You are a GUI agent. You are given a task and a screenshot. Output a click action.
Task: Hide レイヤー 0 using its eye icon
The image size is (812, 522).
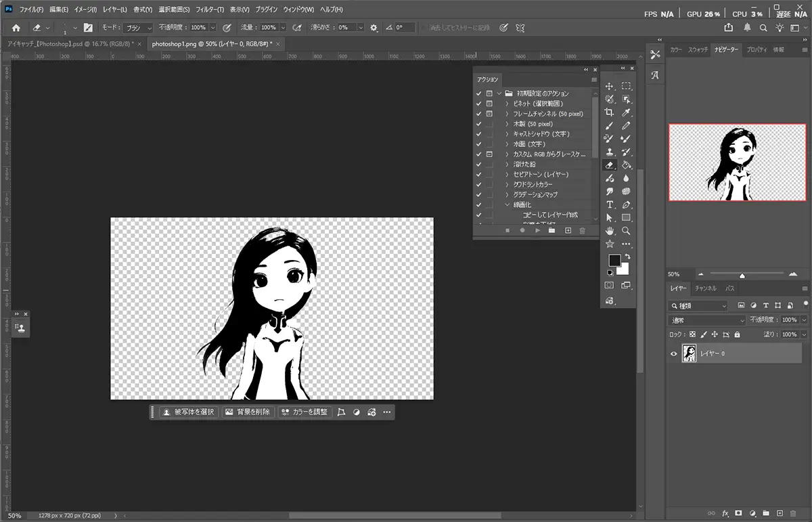[x=673, y=353]
